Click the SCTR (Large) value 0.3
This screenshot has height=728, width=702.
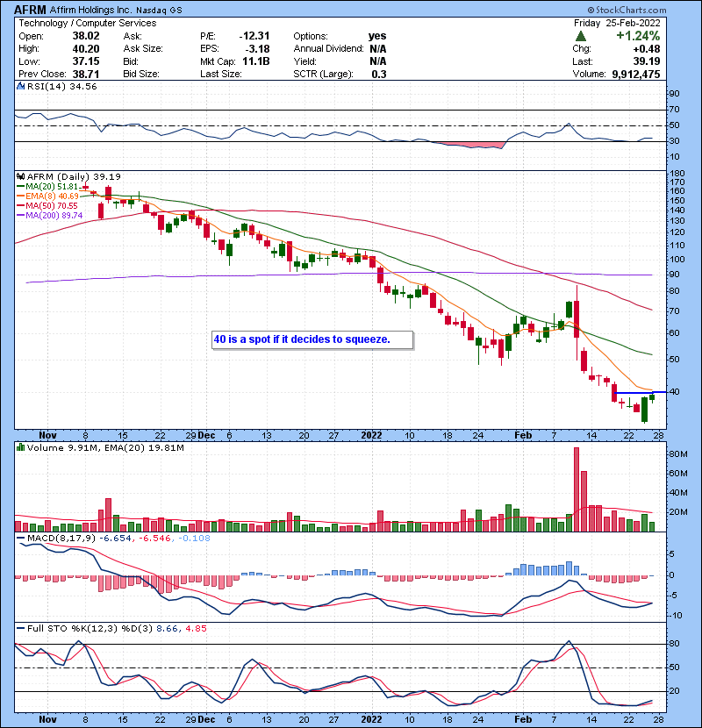coord(379,74)
